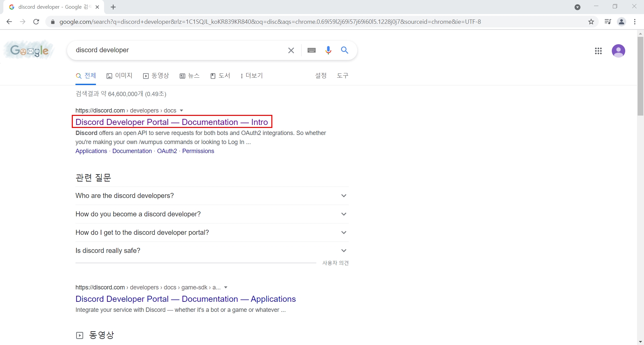The width and height of the screenshot is (644, 345).
Task: Open the Chrome three-dot menu
Action: 635,22
